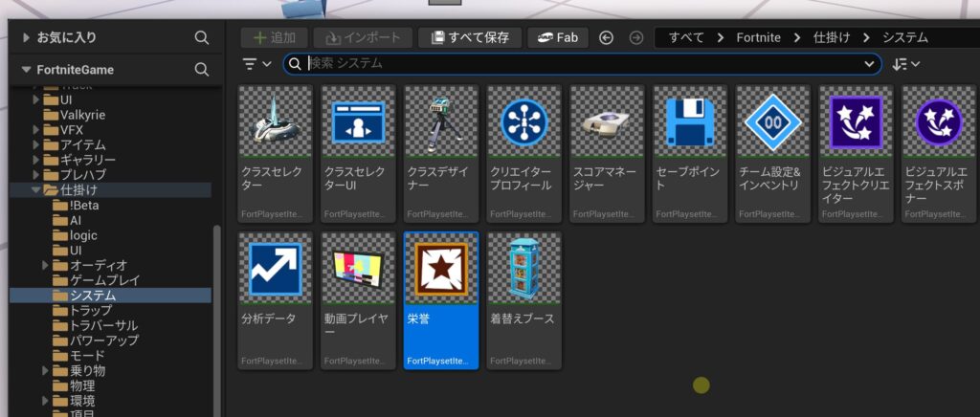Open the sort settings dropdown

[x=905, y=64]
